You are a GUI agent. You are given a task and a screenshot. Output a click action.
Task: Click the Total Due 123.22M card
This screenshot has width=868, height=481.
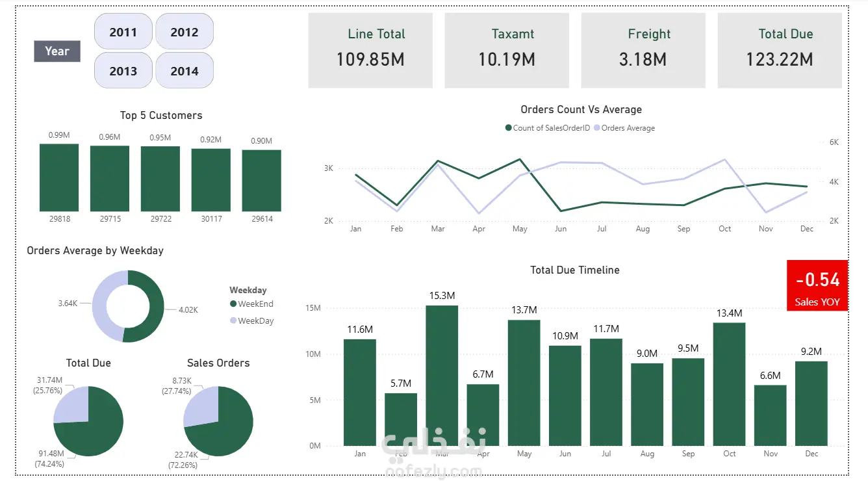pyautogui.click(x=780, y=51)
